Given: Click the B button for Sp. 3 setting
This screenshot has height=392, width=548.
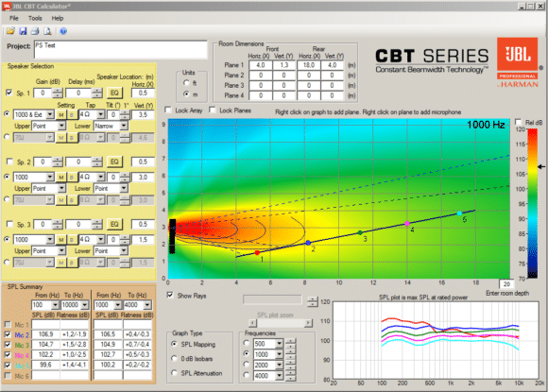Looking at the screenshot, I should [72, 240].
